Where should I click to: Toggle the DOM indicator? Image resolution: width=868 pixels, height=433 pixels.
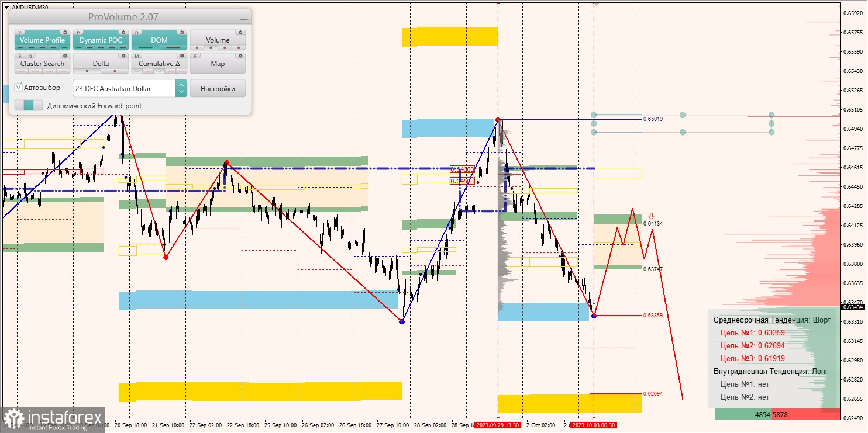click(159, 40)
